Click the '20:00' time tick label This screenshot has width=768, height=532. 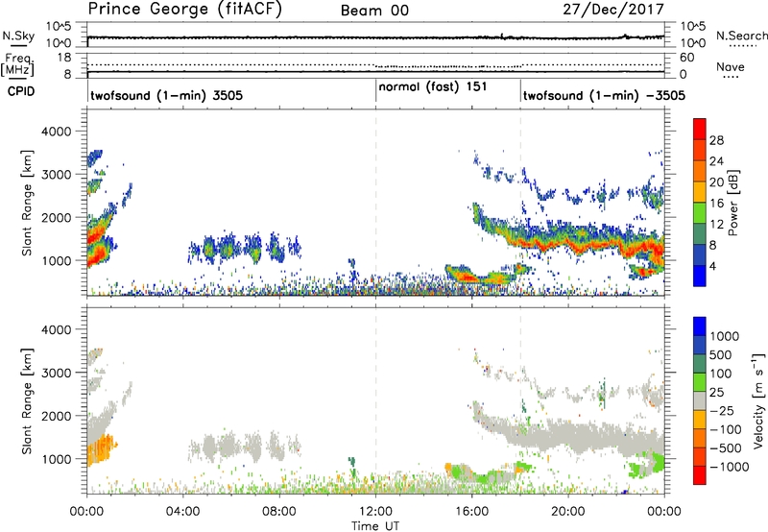pyautogui.click(x=567, y=512)
